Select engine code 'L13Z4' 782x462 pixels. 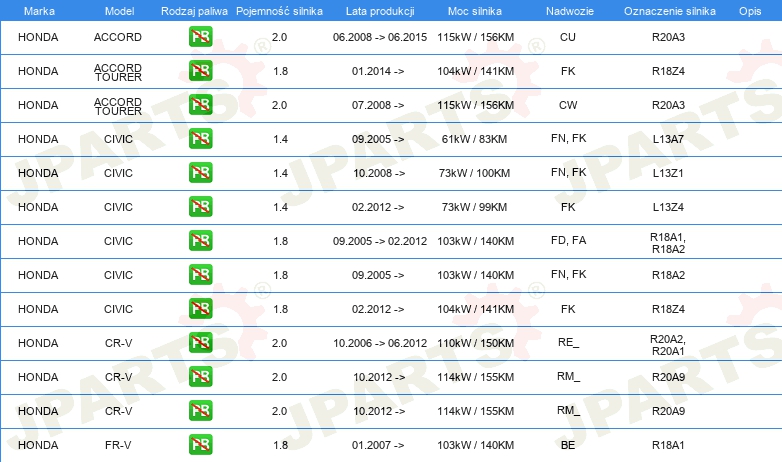click(668, 207)
